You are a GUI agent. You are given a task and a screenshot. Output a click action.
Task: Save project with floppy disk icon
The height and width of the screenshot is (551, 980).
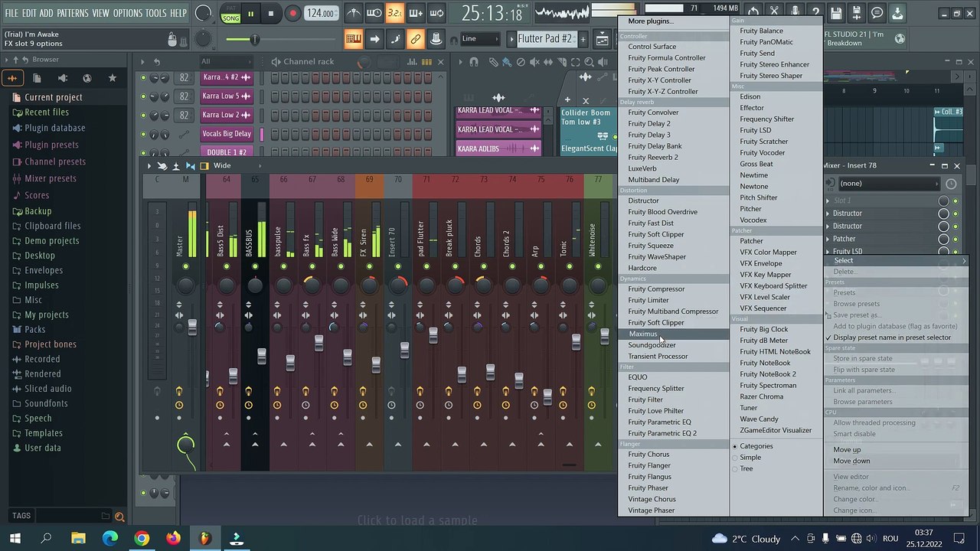(836, 13)
